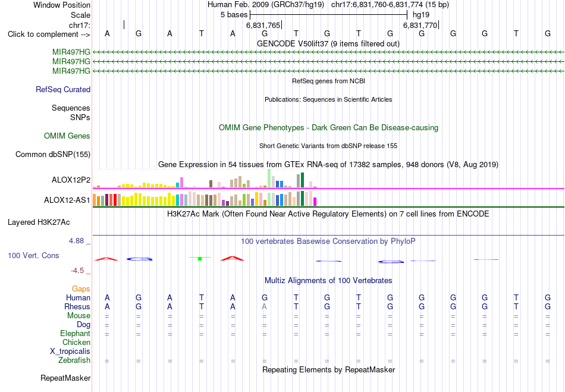Open the GTEx Gene Expression track title

(328, 165)
